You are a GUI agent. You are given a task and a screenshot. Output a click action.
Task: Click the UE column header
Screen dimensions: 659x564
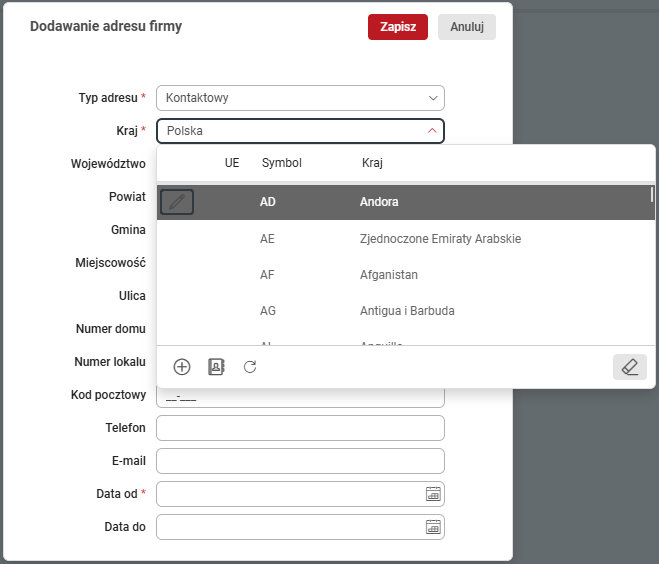coord(232,162)
